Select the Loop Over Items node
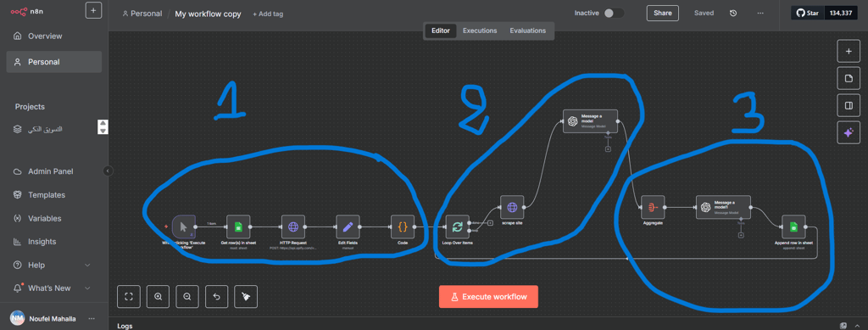The height and width of the screenshot is (330, 868). 457,227
